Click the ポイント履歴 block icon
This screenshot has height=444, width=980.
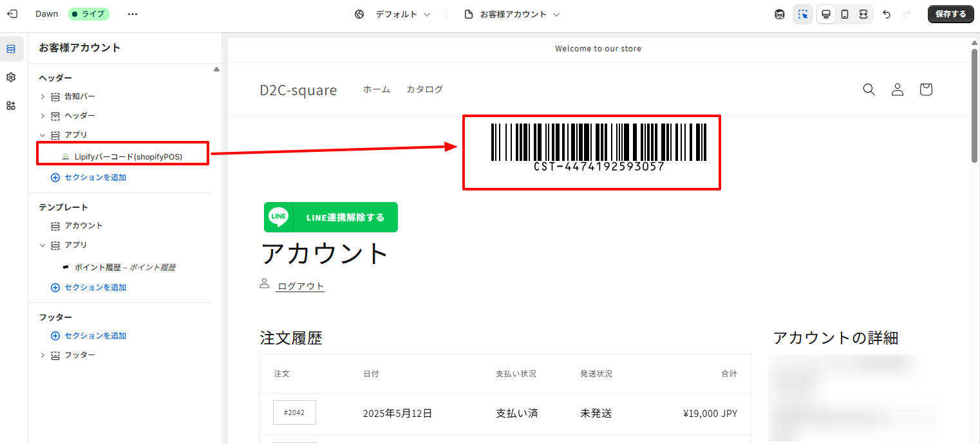[x=66, y=267]
